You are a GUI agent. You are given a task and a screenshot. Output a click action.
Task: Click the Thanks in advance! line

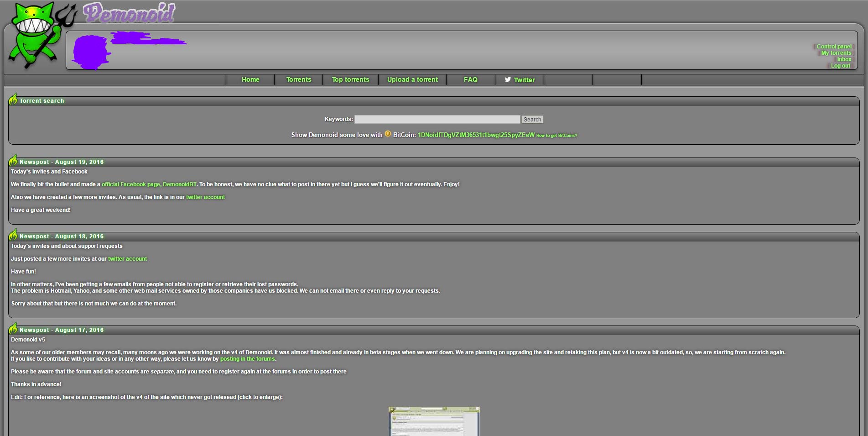tap(36, 384)
